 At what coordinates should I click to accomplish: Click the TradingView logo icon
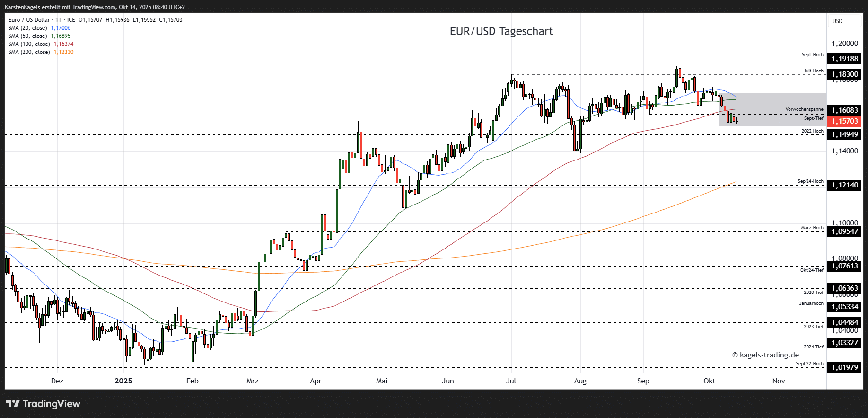tap(13, 404)
